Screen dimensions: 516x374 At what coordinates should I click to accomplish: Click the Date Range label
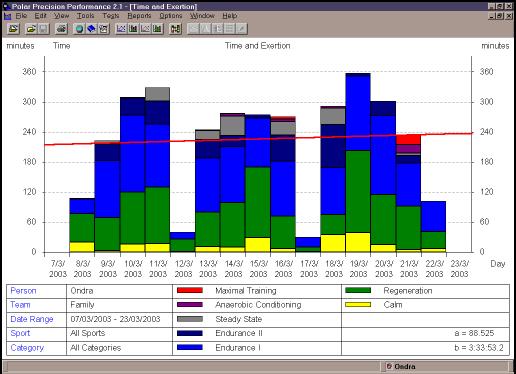point(32,319)
